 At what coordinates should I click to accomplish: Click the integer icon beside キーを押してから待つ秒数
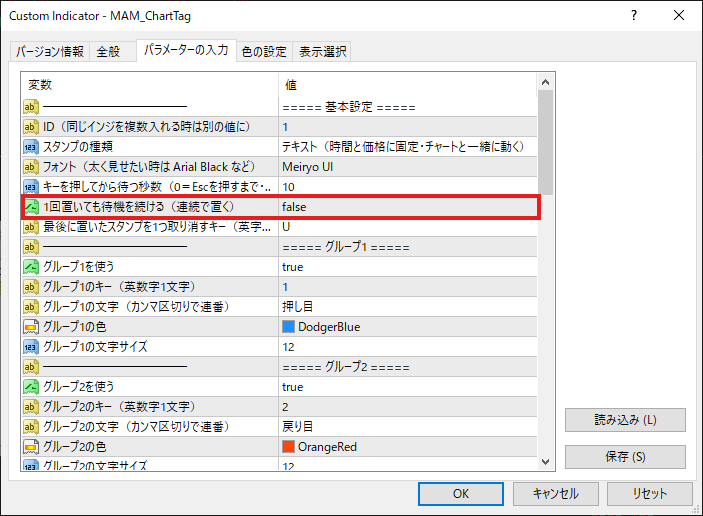[x=30, y=187]
